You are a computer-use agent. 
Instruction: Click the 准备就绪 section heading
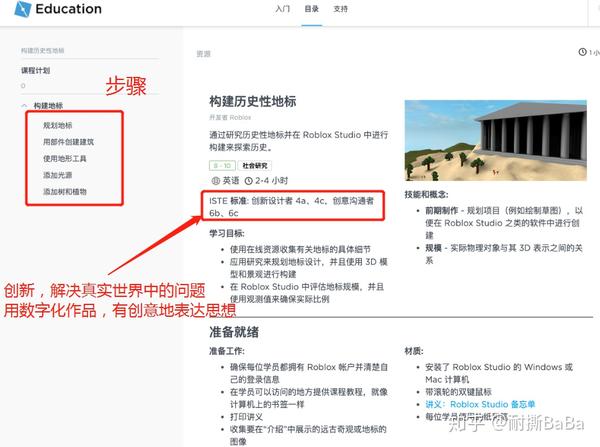(x=234, y=332)
